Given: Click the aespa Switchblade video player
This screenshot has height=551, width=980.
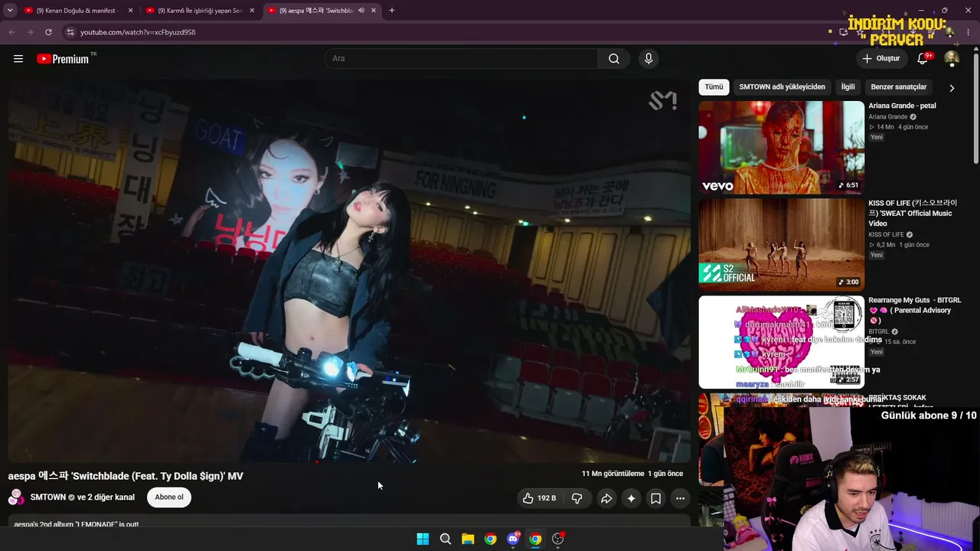Looking at the screenshot, I should [349, 271].
